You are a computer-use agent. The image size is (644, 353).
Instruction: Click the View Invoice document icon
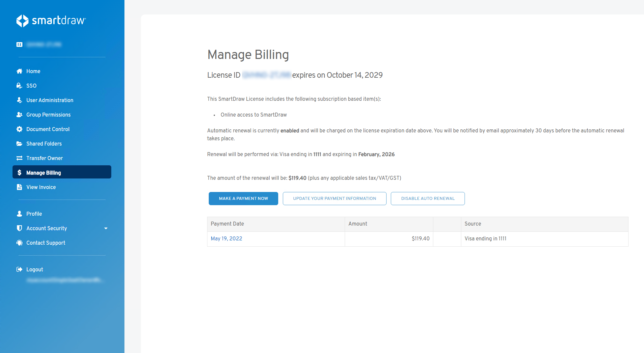click(x=19, y=187)
